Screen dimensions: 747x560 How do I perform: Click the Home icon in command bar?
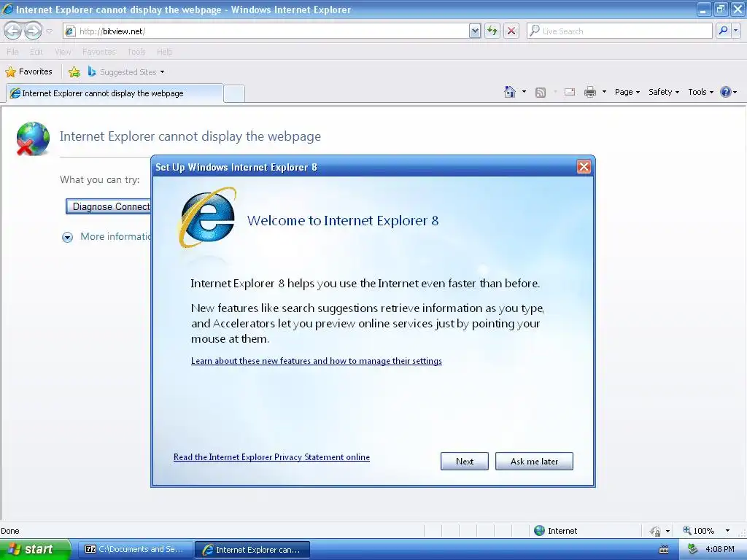[x=510, y=92]
